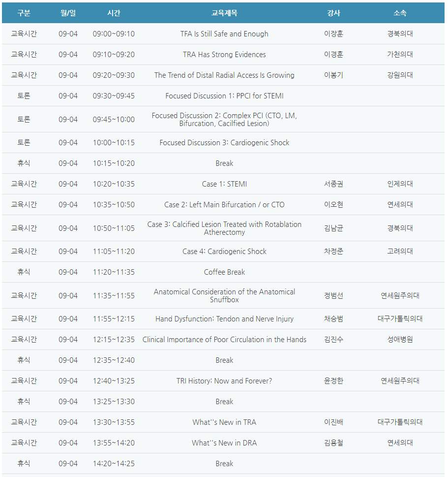Click 'The Trend of Distal Radial Access Is Growing'
The height and width of the screenshot is (477, 448).
click(224, 75)
